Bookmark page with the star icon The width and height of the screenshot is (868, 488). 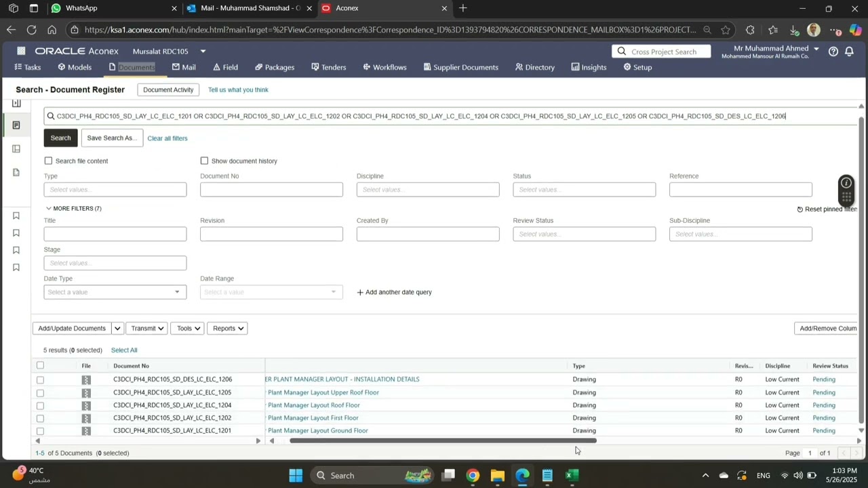726,30
